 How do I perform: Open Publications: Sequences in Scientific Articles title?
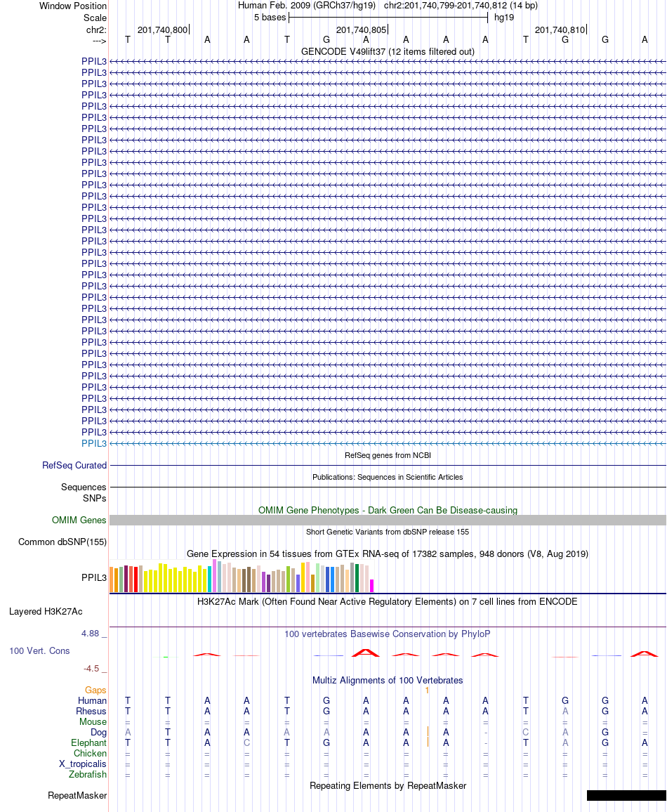click(x=388, y=477)
